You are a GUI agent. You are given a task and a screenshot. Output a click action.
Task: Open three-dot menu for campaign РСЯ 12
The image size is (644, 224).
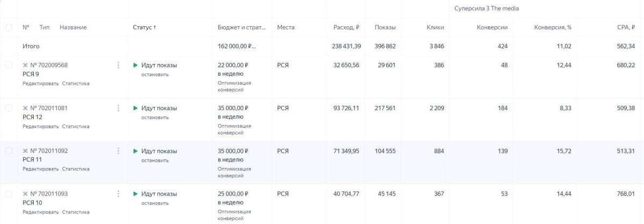(x=118, y=108)
